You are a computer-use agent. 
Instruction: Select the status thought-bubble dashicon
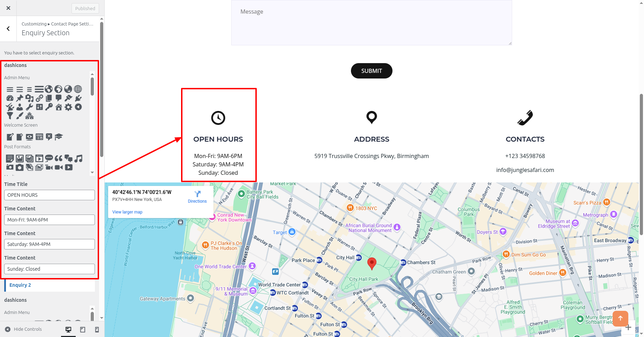point(49,158)
